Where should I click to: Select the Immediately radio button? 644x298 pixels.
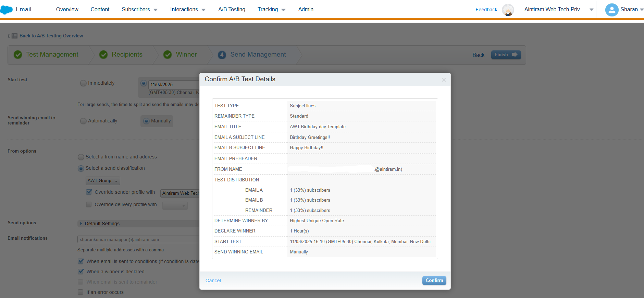coord(83,83)
